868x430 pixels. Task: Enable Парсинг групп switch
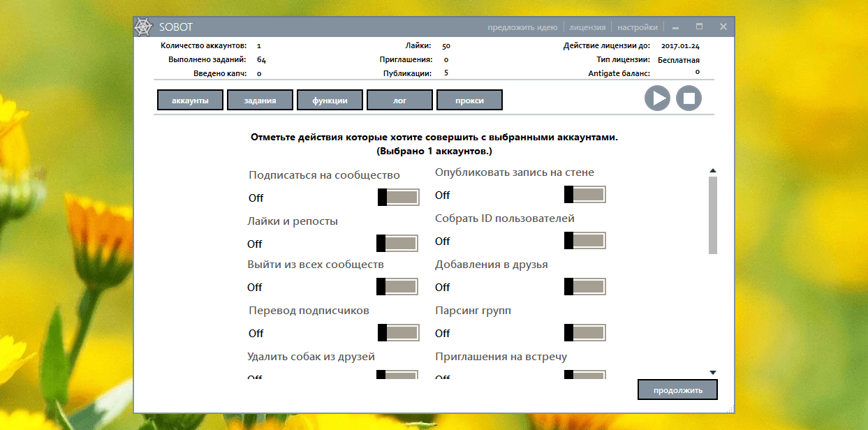585,332
